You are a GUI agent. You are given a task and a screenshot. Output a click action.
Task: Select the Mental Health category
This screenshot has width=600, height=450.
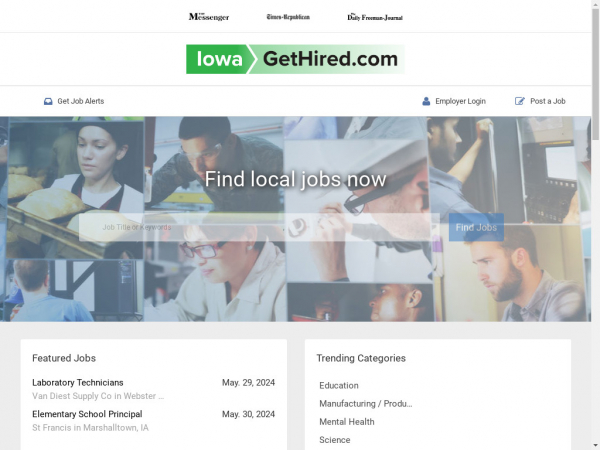coord(347,422)
